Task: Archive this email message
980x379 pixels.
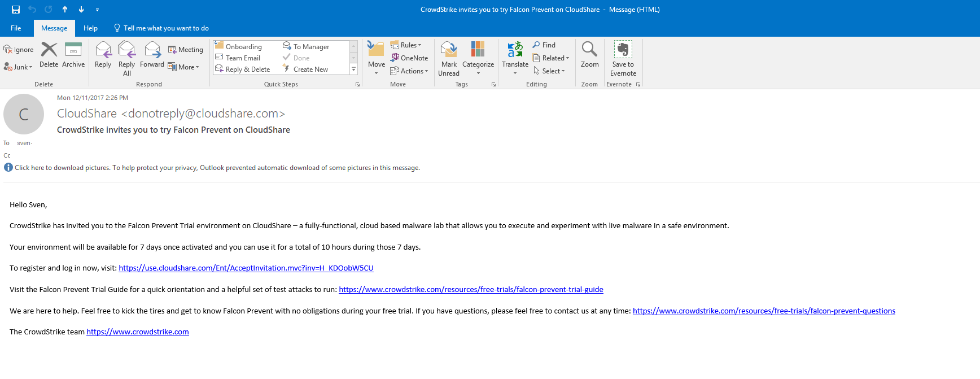Action: pos(73,55)
